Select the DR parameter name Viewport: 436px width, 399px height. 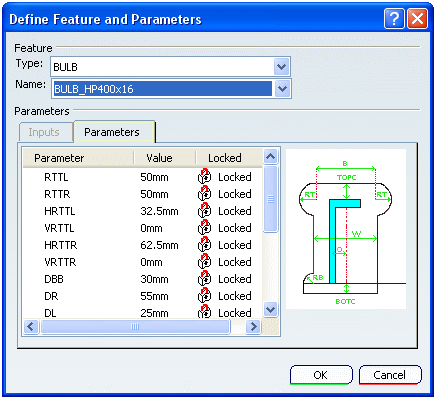[51, 296]
